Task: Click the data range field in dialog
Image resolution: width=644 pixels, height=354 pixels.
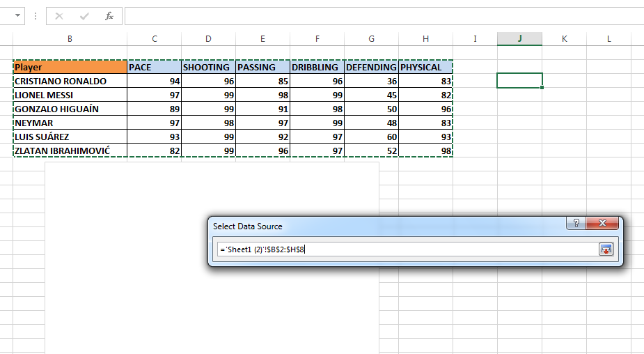Action: (x=407, y=249)
